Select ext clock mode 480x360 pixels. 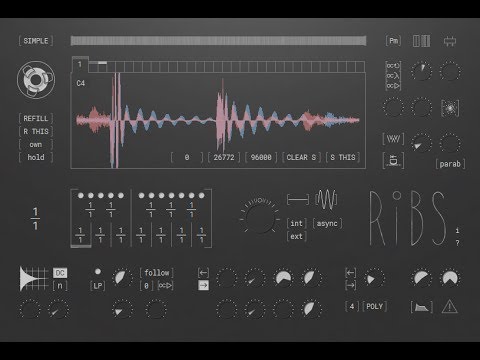pyautogui.click(x=296, y=236)
